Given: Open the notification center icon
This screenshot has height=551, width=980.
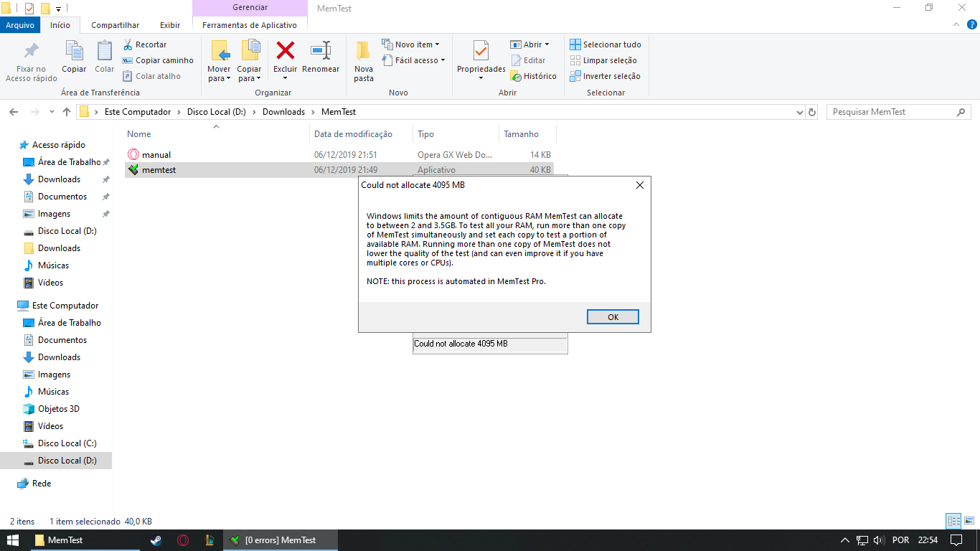Looking at the screenshot, I should point(956,540).
